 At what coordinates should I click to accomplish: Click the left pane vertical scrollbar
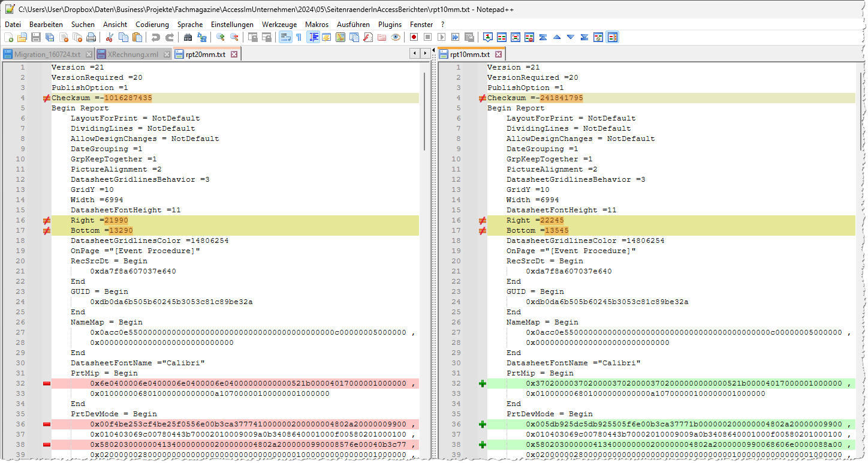coord(425,112)
